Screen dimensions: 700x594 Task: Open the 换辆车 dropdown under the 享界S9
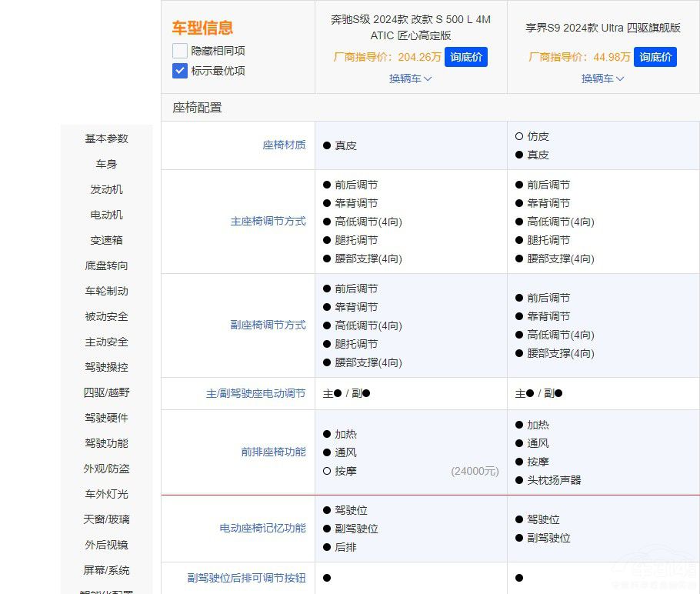603,78
